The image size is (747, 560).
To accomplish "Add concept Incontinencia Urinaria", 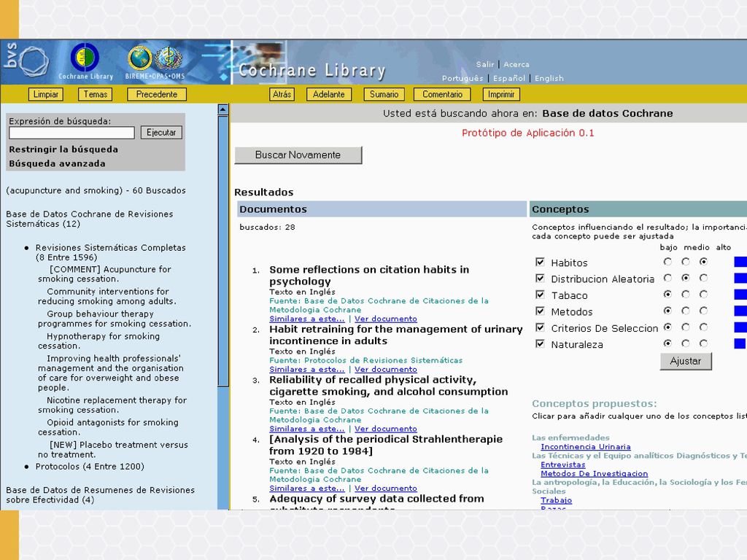I will 586,447.
